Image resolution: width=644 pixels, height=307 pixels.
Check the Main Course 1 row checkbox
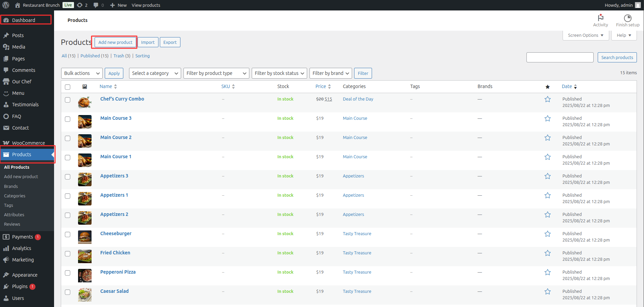[68, 158]
